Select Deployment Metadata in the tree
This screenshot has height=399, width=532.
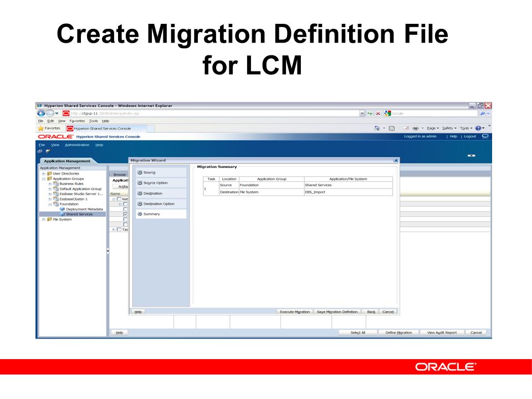[84, 209]
